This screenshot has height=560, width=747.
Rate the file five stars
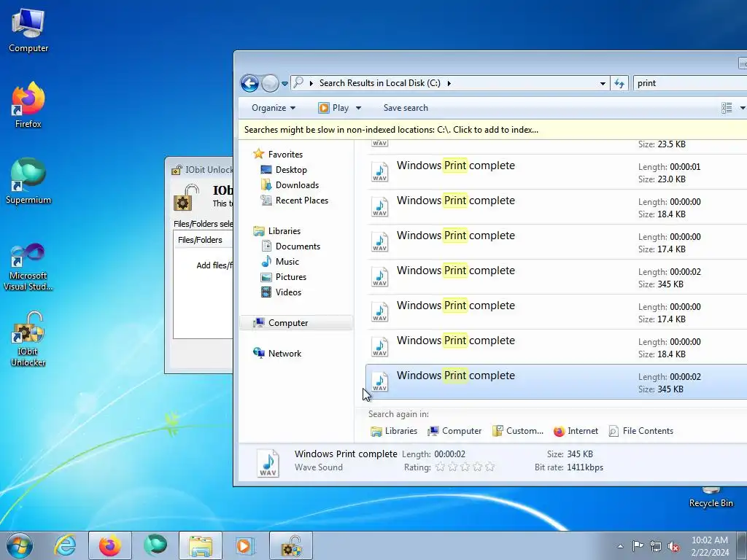point(489,467)
